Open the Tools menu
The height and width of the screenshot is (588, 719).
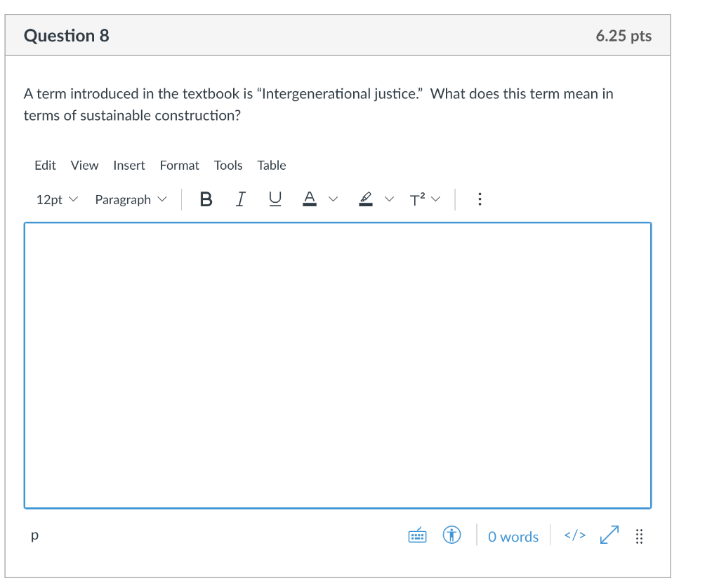click(x=228, y=166)
